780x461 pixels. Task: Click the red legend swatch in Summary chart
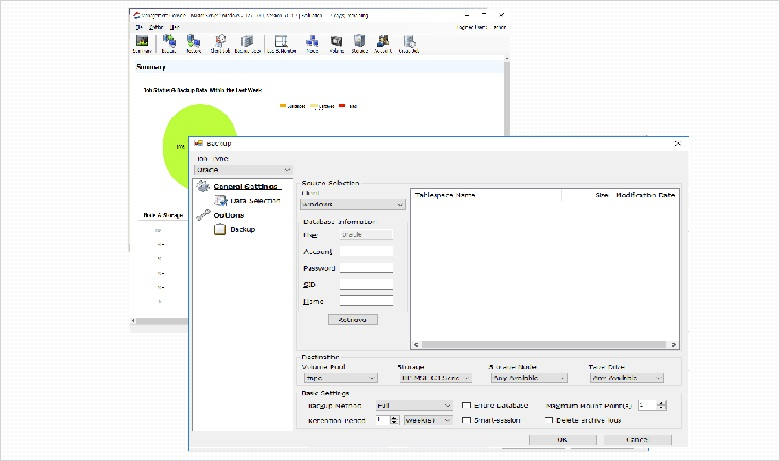[342, 106]
